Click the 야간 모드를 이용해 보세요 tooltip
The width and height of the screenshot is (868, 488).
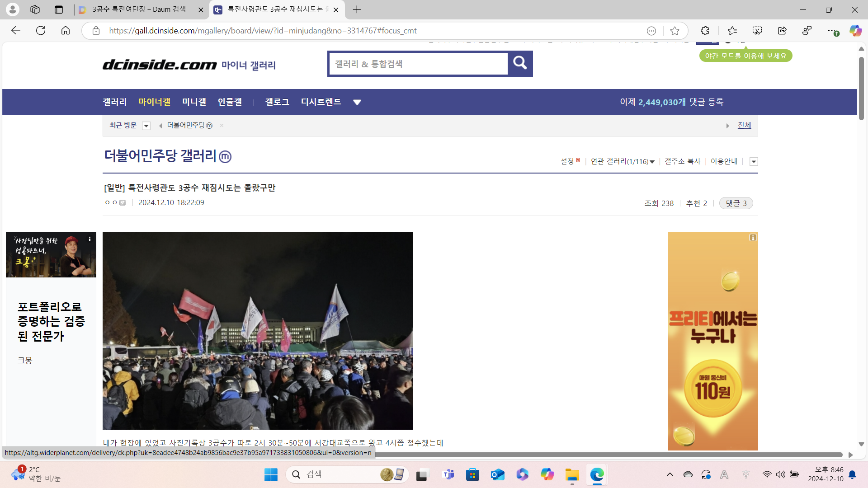click(x=745, y=56)
